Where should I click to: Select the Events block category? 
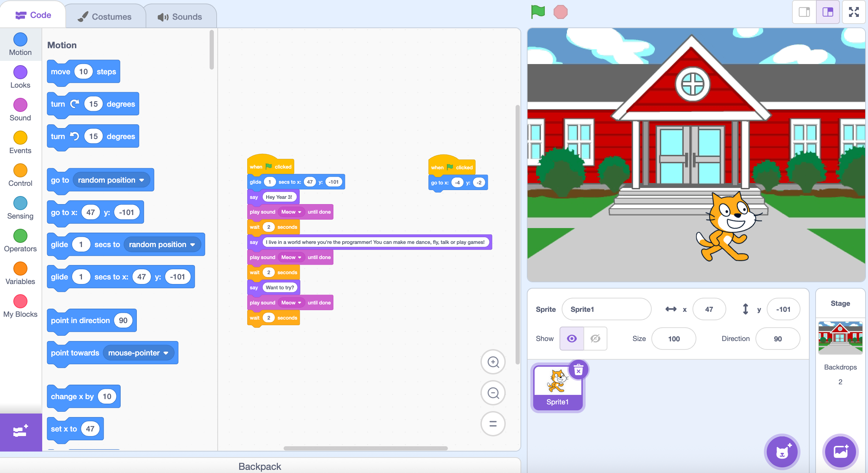(x=20, y=143)
